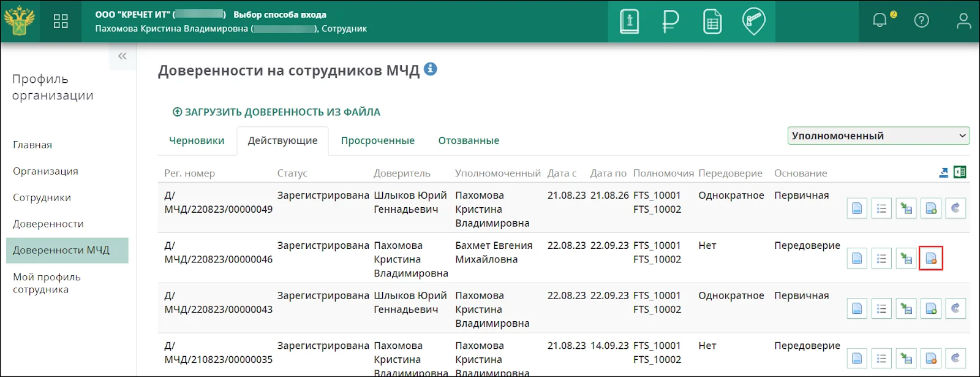Open the services grid menu icon
The image size is (980, 377).
[x=61, y=21]
